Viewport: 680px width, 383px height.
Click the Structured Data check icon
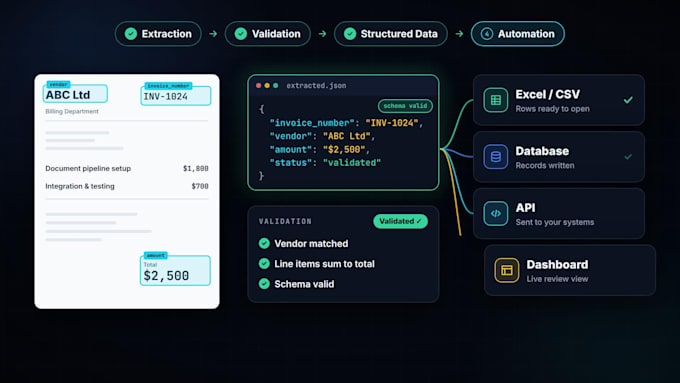pyautogui.click(x=350, y=34)
